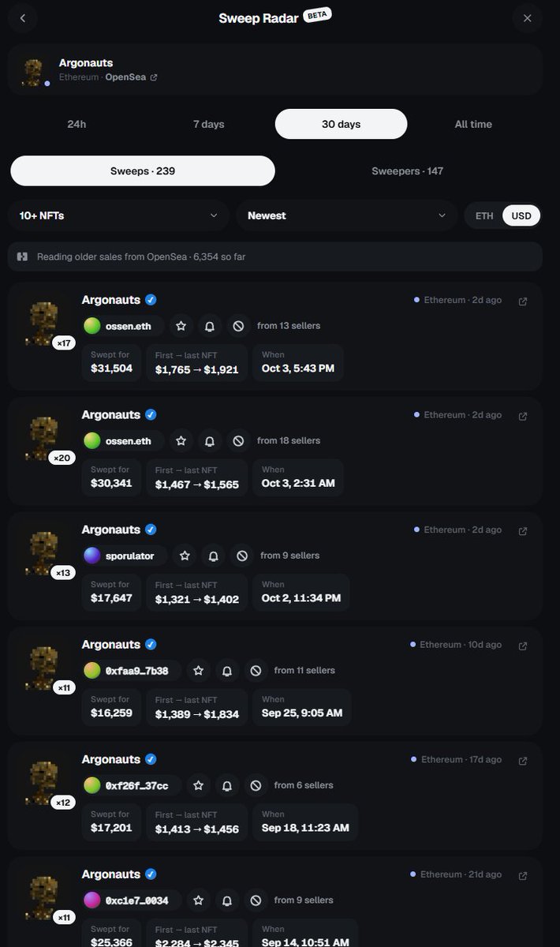Open the 10+ NFTs filter dropdown

(118, 215)
